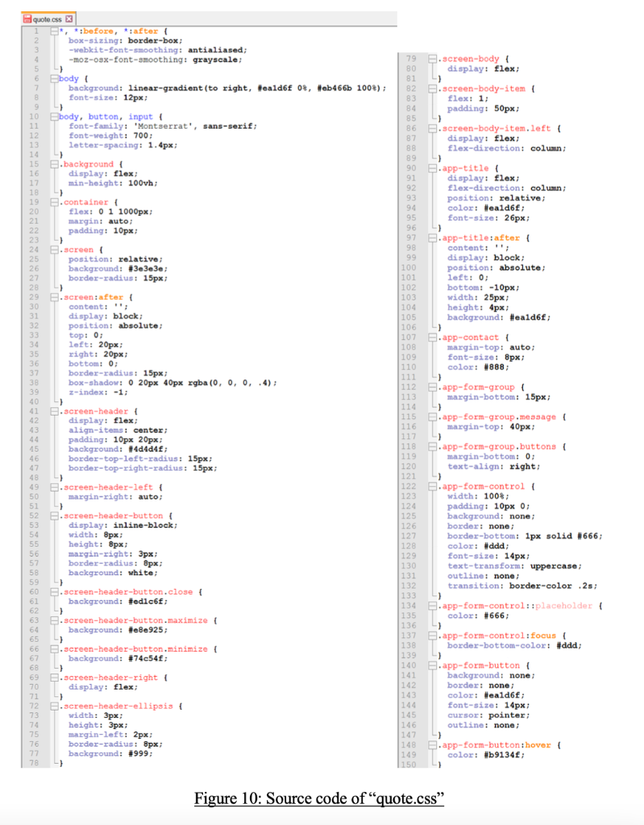Click 'text-transform: uppercase;' text
The width and height of the screenshot is (644, 825).
point(514,566)
